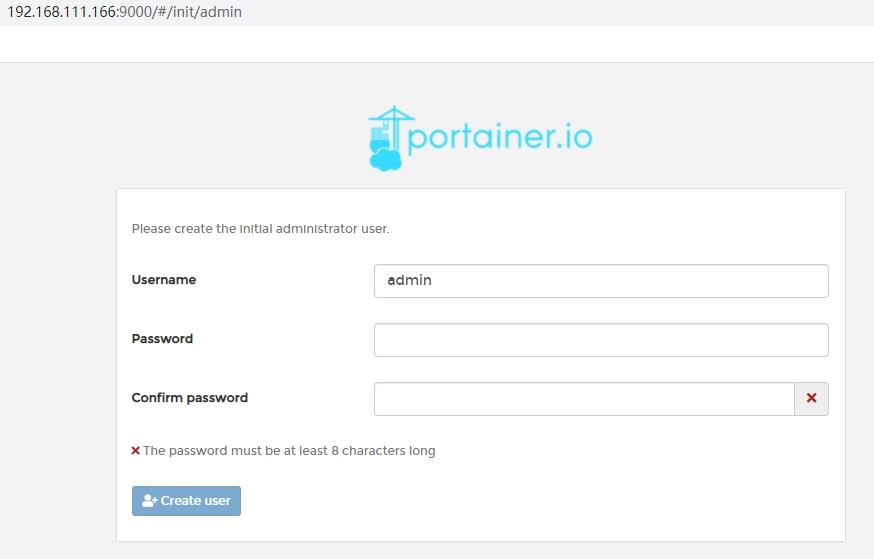The height and width of the screenshot is (559, 874).
Task: Focus the Password input field
Action: tap(600, 340)
